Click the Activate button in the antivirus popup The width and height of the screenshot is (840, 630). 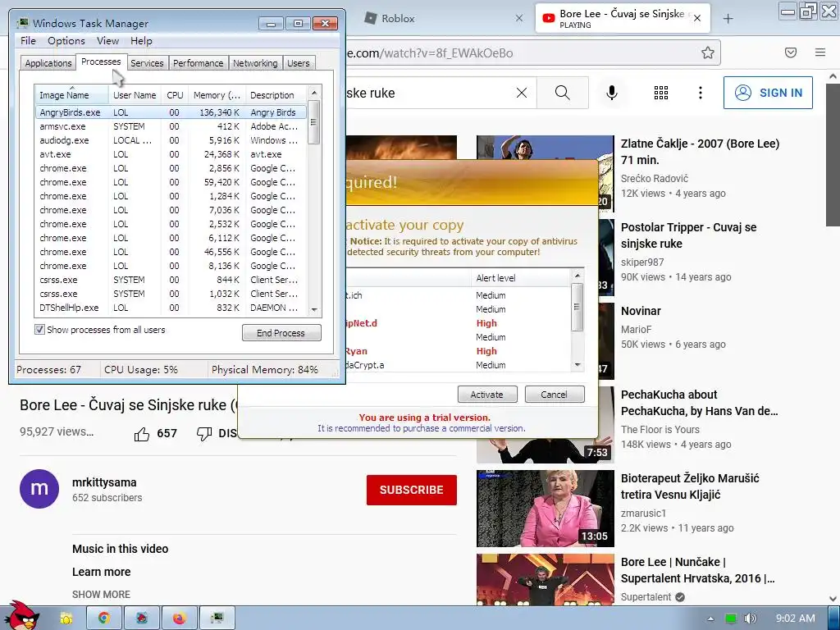coord(487,395)
